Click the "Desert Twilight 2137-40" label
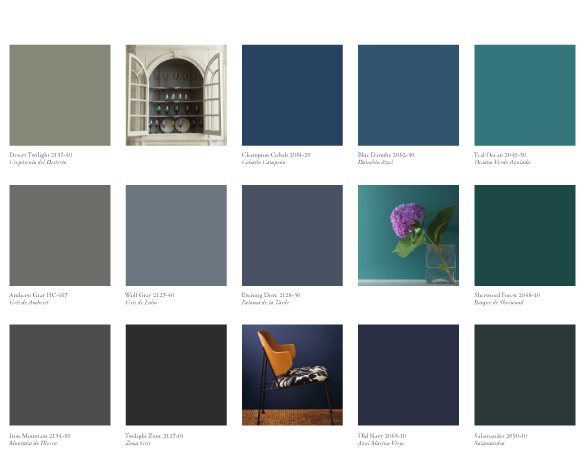 (41, 154)
